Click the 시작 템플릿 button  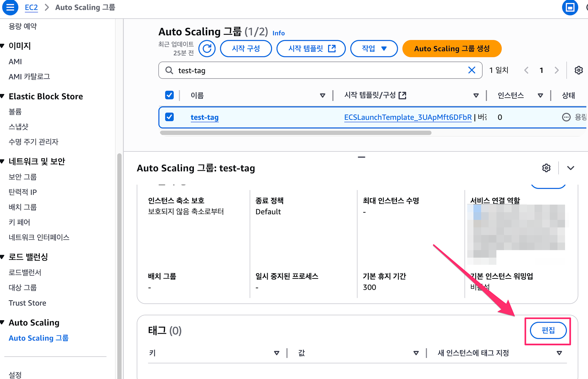point(311,48)
